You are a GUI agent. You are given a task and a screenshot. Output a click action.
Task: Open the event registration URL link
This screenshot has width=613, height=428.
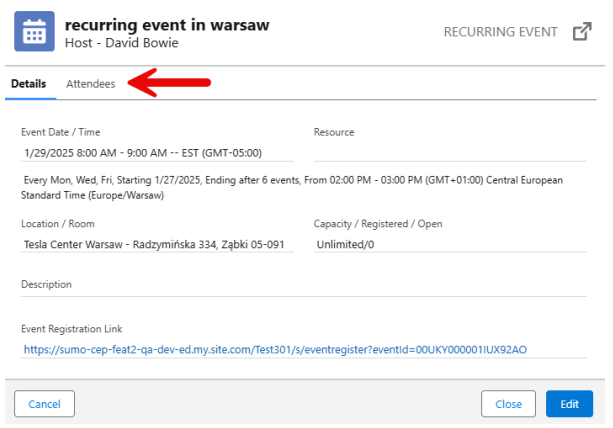point(274,350)
